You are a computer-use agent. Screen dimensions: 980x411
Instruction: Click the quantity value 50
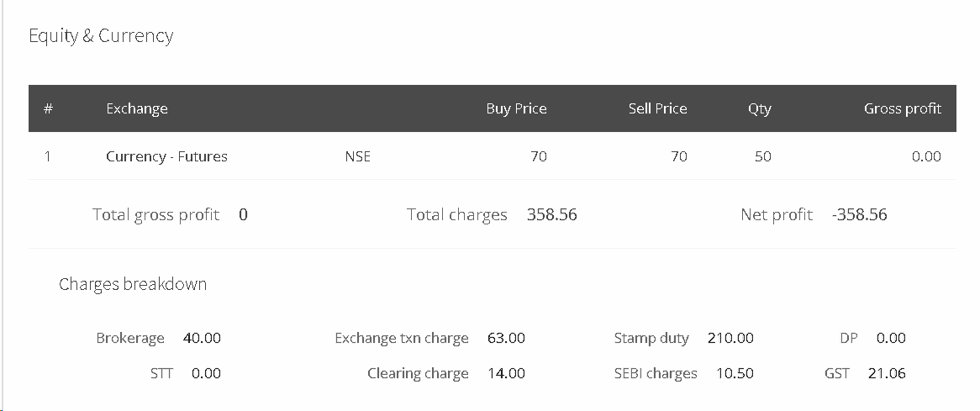pos(762,156)
